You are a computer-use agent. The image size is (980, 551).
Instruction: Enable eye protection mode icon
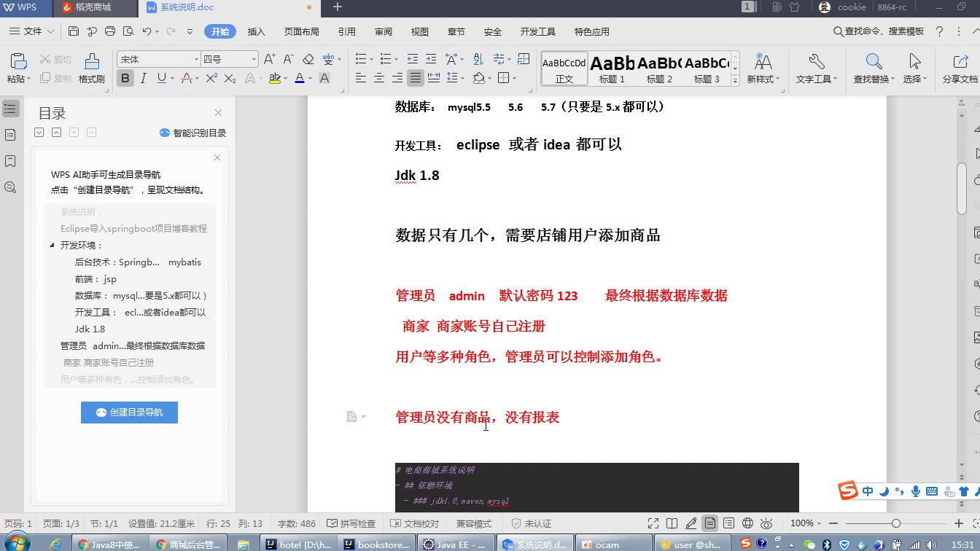pos(766,523)
